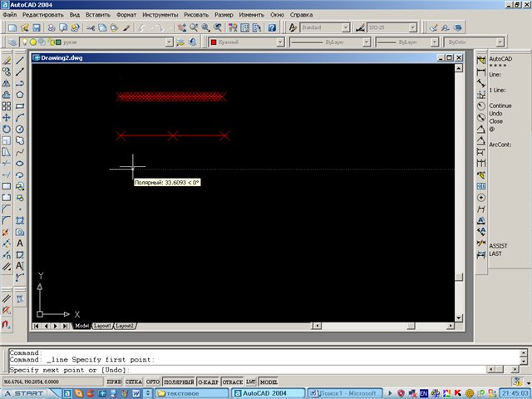The image size is (532, 399).
Task: Select the Line draw tool
Action: click(19, 60)
